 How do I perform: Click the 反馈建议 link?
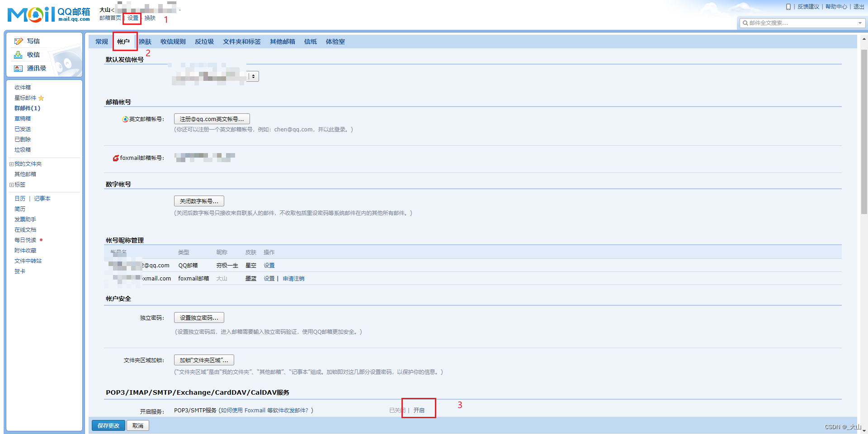coord(808,7)
